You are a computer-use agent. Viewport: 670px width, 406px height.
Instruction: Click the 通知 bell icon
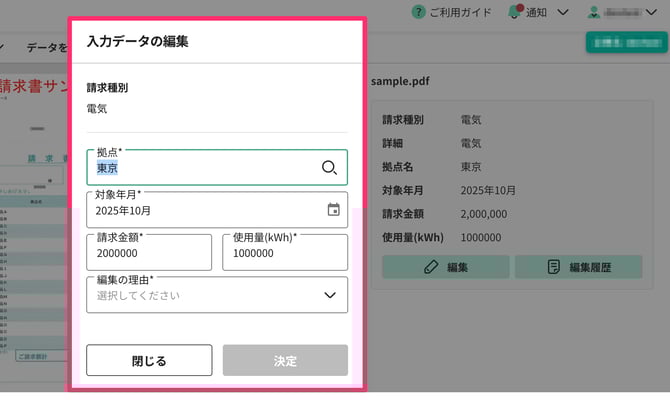515,12
